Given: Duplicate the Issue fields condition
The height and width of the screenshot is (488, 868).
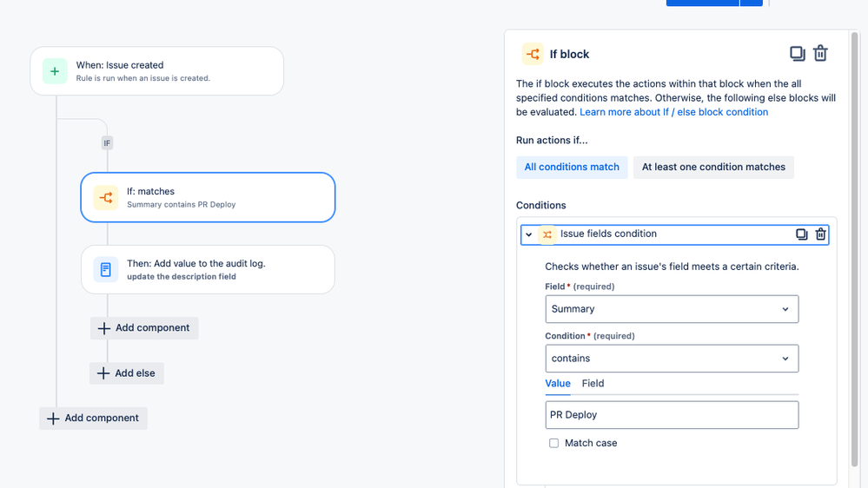Looking at the screenshot, I should pyautogui.click(x=801, y=234).
